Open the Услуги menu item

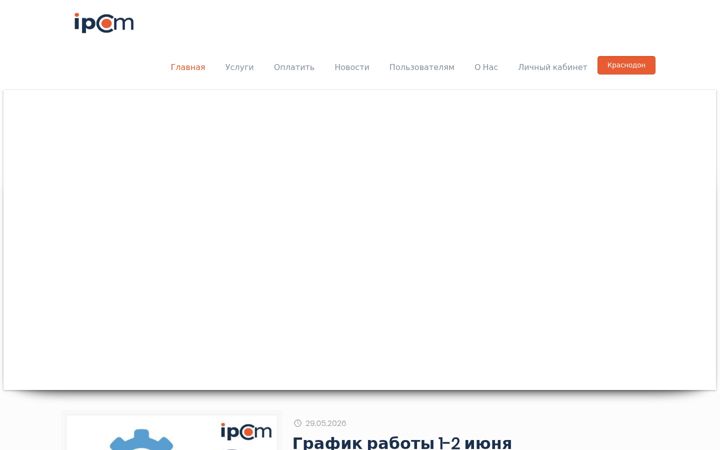(239, 67)
